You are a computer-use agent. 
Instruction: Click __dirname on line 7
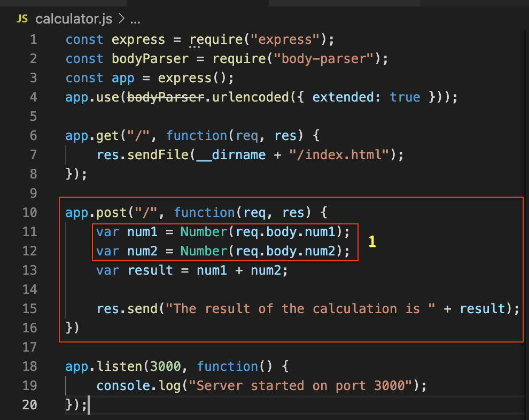tap(231, 155)
